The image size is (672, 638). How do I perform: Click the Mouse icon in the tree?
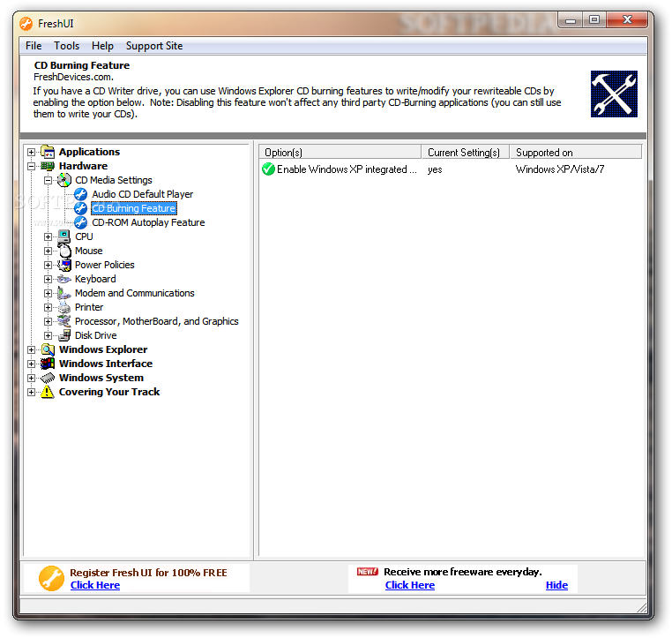(x=64, y=251)
